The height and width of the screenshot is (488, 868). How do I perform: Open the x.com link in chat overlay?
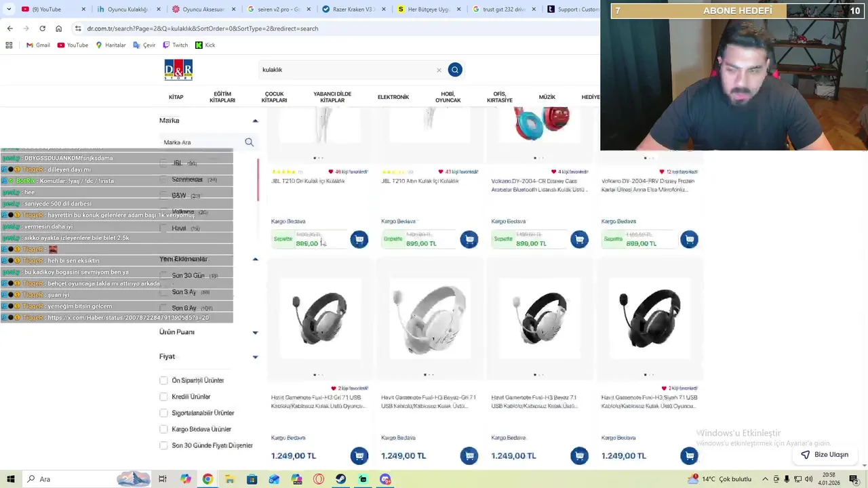(x=128, y=317)
